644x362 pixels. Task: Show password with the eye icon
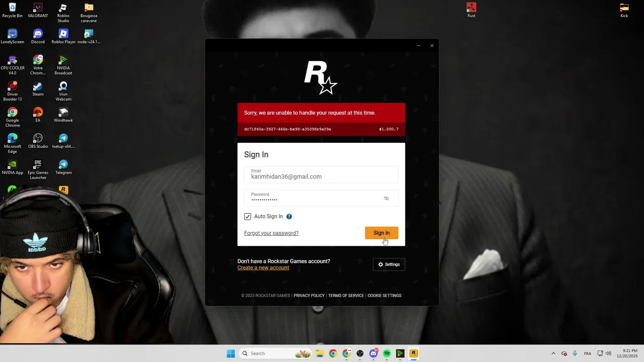tap(386, 199)
